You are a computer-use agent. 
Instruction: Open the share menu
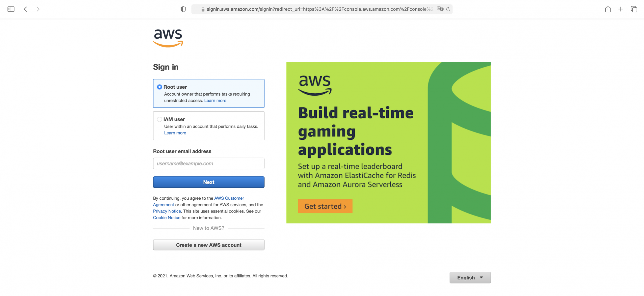(x=608, y=9)
